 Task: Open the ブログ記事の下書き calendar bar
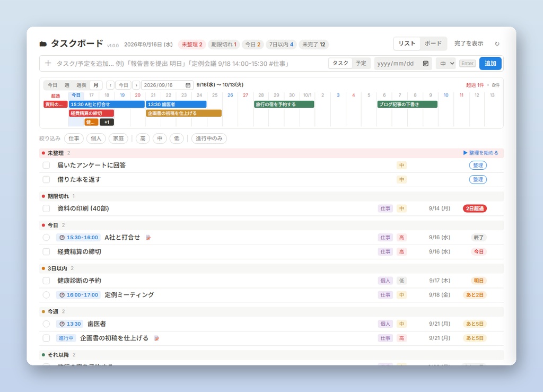[407, 104]
